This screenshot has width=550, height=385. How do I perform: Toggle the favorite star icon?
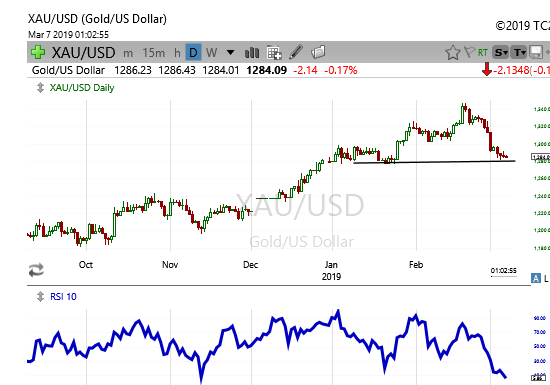pyautogui.click(x=452, y=53)
